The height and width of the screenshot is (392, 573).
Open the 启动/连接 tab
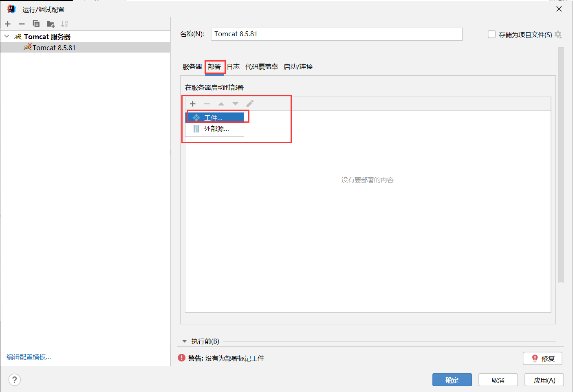point(298,67)
